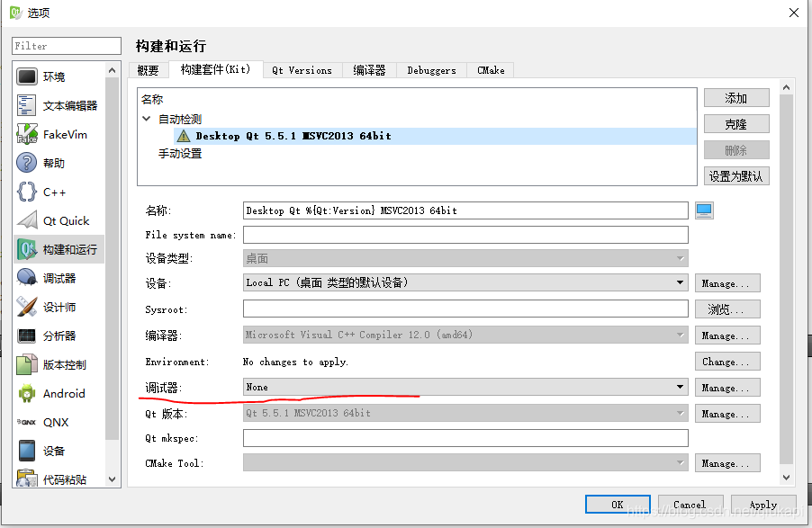This screenshot has height=528, width=812.
Task: Click category list scroll down arrow
Action: tap(113, 479)
